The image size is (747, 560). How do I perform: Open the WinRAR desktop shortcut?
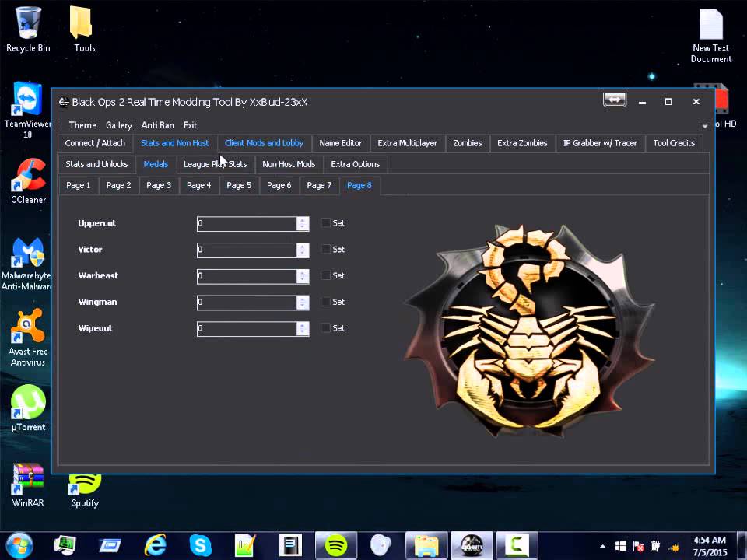pyautogui.click(x=28, y=485)
